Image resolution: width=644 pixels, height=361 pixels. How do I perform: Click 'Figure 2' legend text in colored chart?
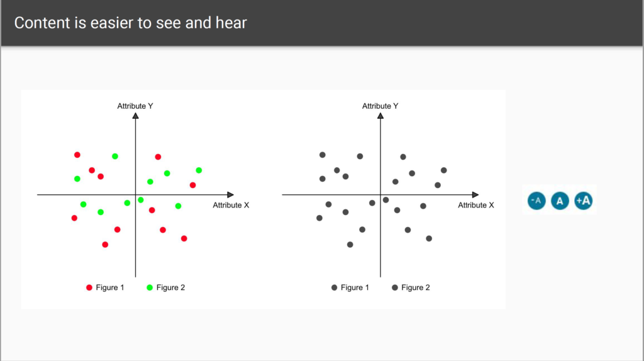[170, 287]
